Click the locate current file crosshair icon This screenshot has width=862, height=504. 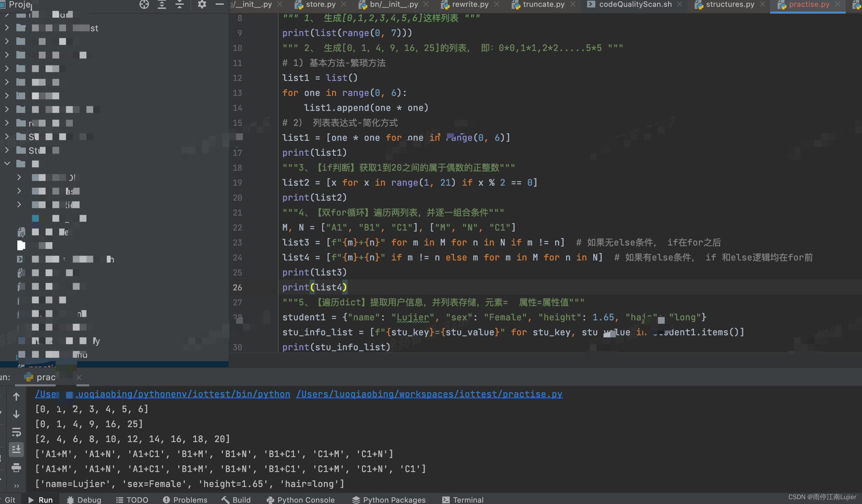(144, 4)
